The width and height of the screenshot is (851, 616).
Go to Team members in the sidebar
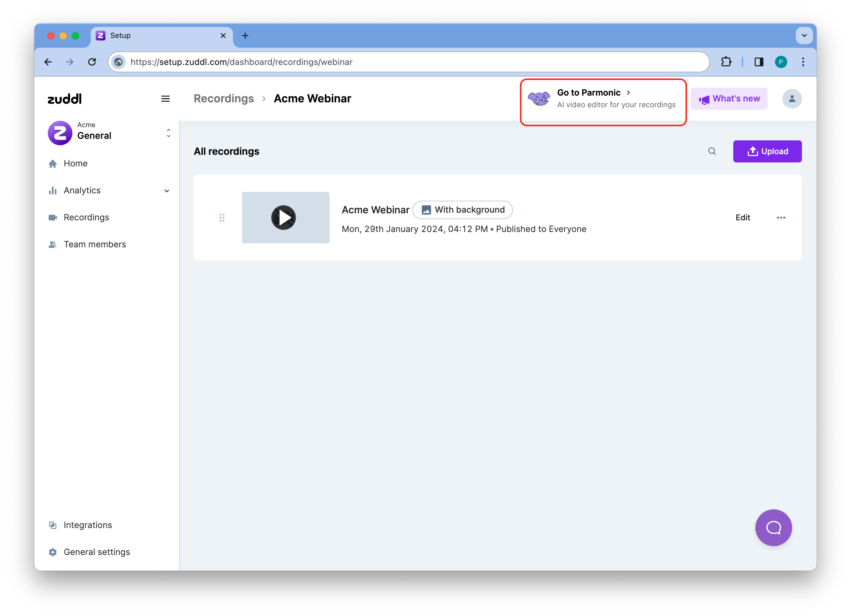click(x=94, y=245)
